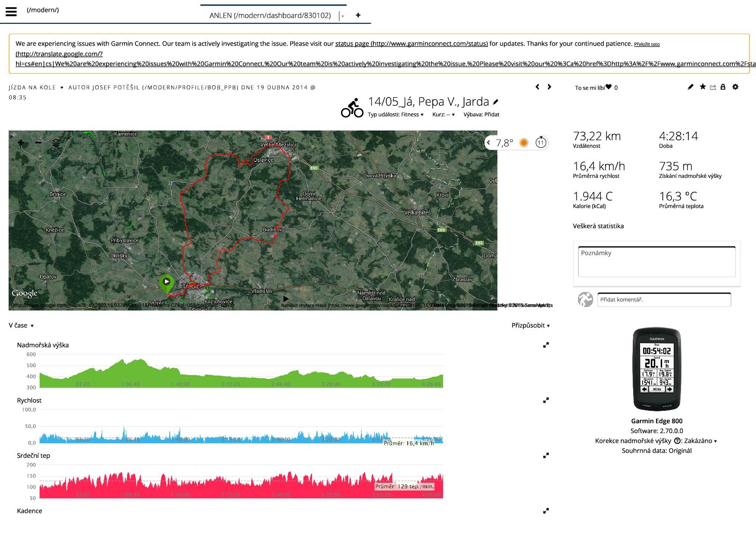
Task: Open the map layers selector
Action: click(56, 143)
